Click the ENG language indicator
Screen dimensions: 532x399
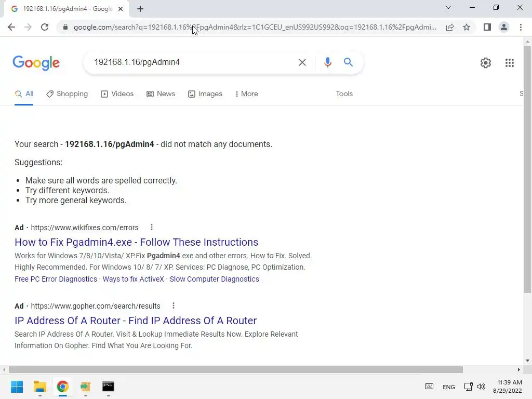tap(448, 387)
